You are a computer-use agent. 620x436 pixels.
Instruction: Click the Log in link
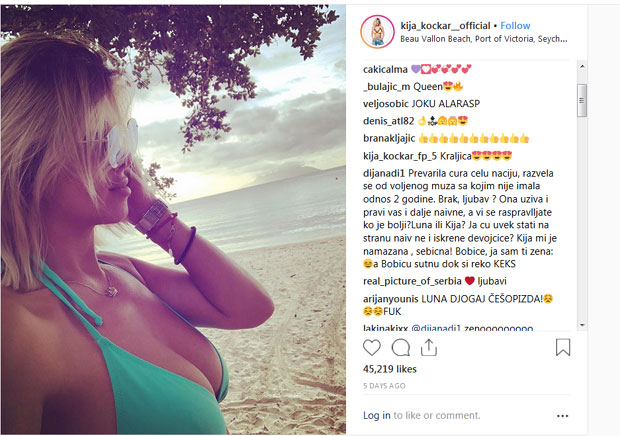click(376, 415)
